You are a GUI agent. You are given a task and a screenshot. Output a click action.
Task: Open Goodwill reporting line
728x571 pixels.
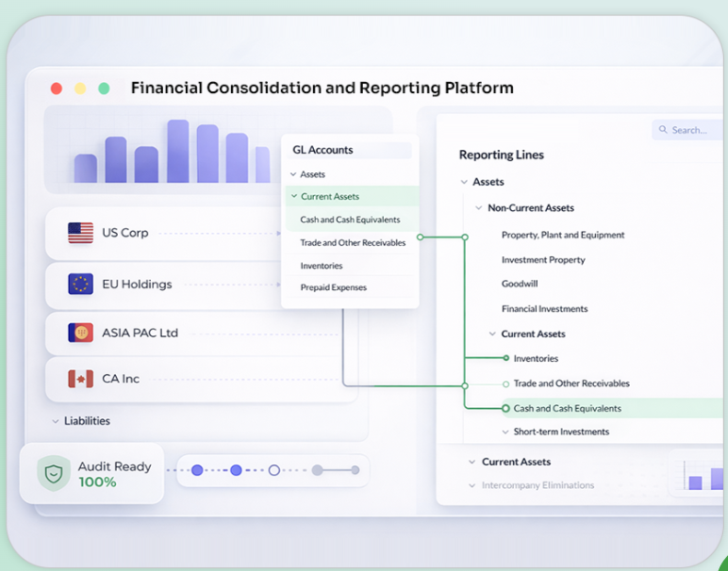[x=520, y=284]
